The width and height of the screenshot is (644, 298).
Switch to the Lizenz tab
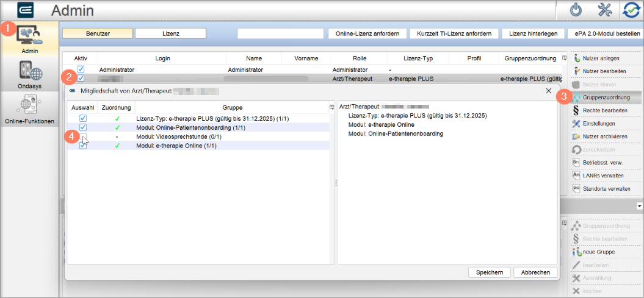pyautogui.click(x=170, y=34)
